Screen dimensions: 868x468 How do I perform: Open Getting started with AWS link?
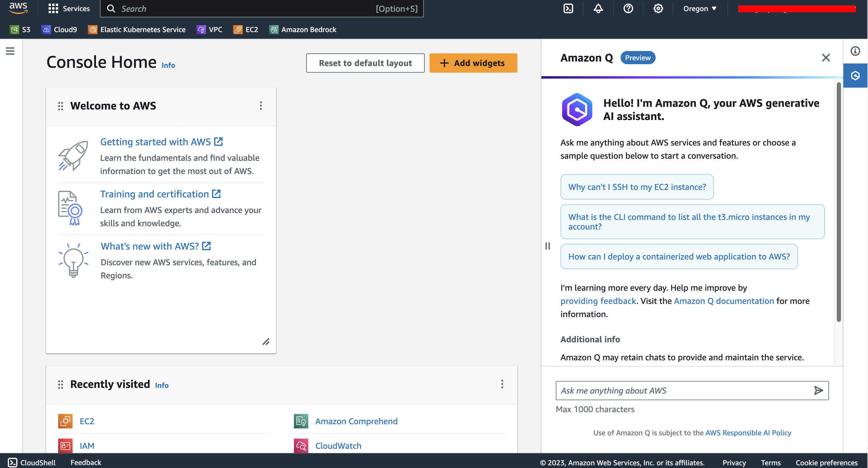pos(161,142)
